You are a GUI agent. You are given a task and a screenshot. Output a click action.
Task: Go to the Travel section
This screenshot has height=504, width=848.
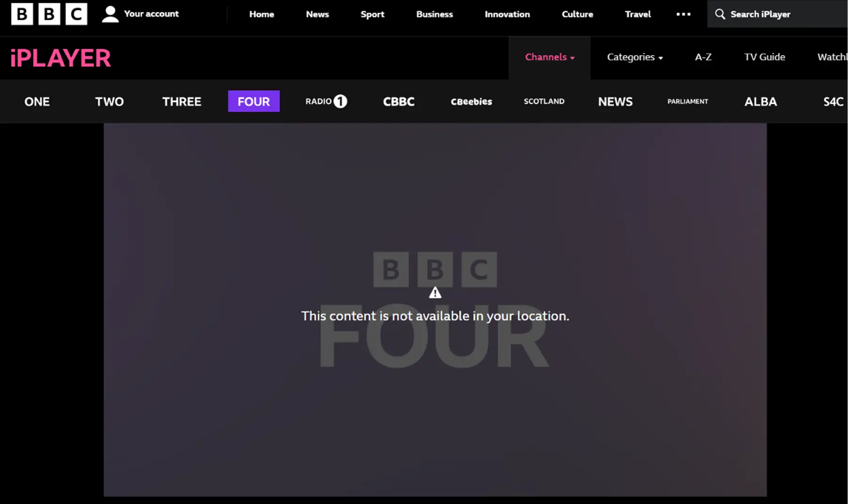coord(638,14)
